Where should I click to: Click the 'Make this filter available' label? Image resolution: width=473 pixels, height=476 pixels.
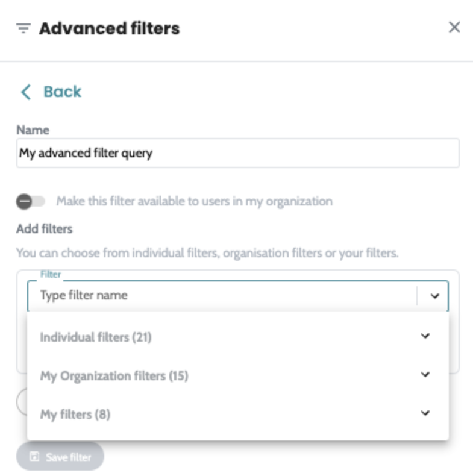click(x=194, y=201)
